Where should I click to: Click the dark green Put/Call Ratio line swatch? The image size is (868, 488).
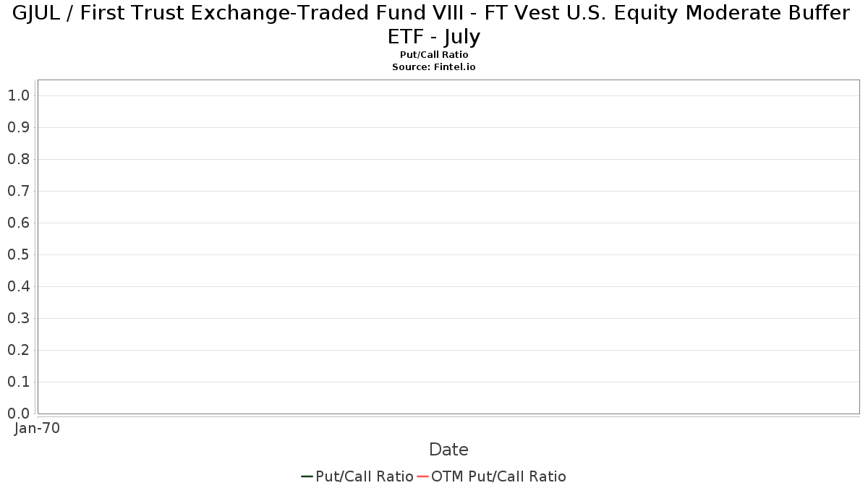307,476
